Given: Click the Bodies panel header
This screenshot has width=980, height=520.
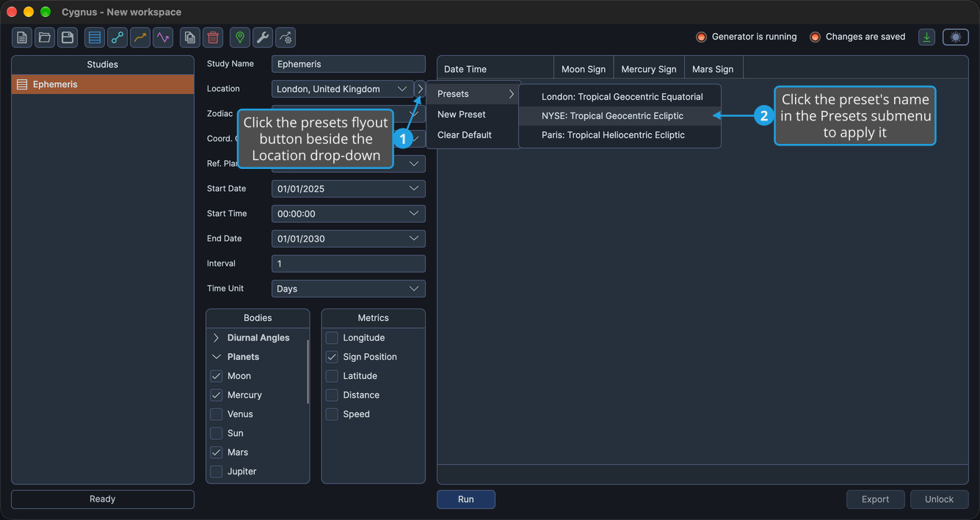Looking at the screenshot, I should pos(258,318).
